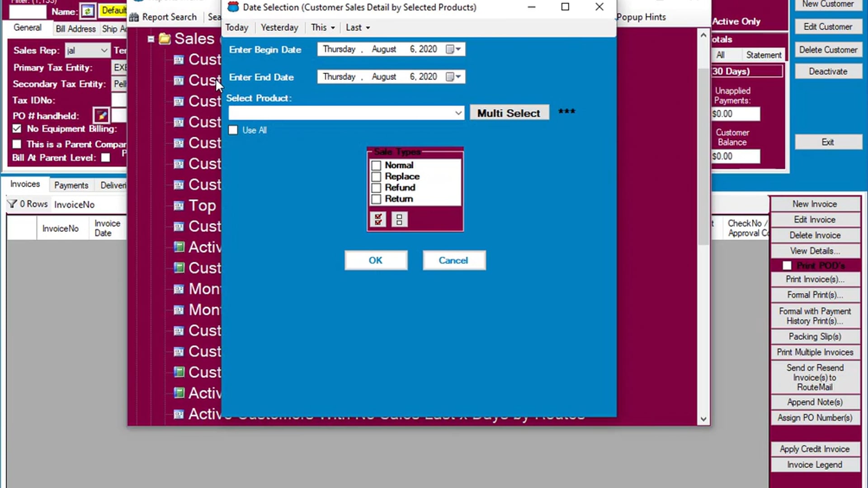Click the Unapplied Payments value field
The width and height of the screenshot is (868, 488).
point(736,114)
